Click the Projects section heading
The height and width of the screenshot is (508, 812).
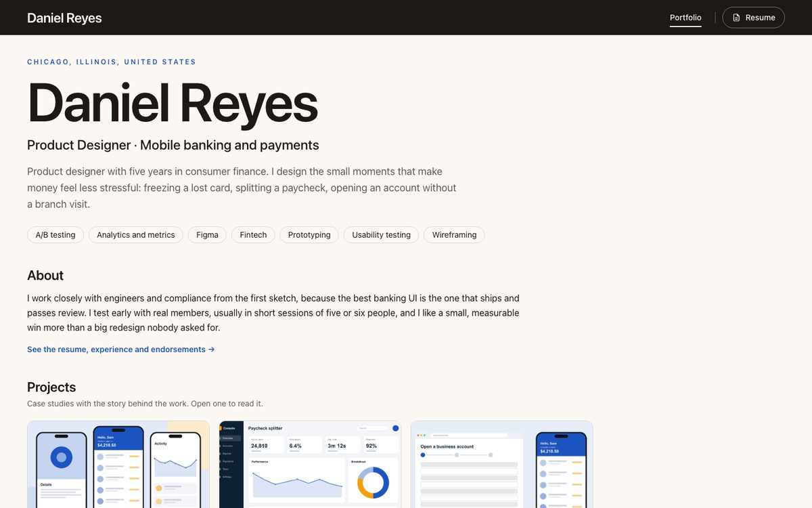(51, 387)
